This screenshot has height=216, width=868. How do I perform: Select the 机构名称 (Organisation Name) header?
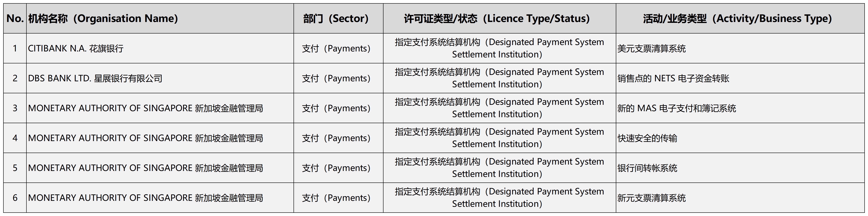click(x=160, y=19)
